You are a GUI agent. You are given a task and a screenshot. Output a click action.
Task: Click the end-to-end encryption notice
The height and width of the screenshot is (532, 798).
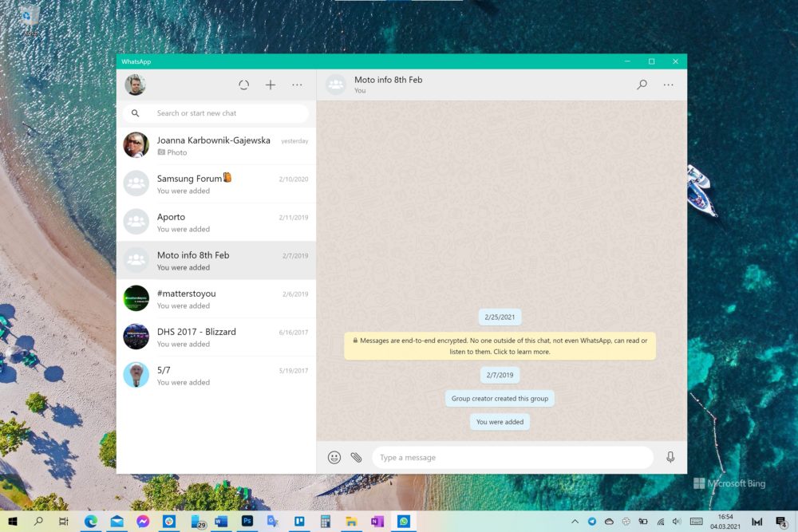click(500, 346)
